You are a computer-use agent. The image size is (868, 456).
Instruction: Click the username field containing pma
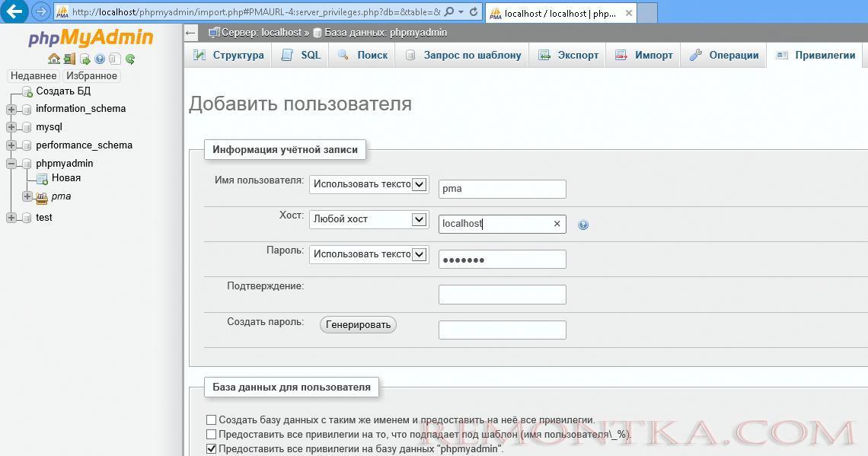coord(502,189)
